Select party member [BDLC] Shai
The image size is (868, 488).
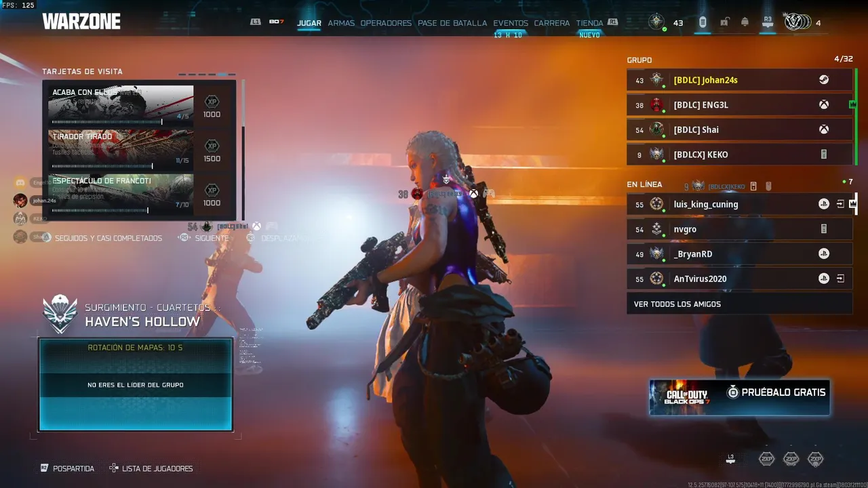(x=739, y=129)
